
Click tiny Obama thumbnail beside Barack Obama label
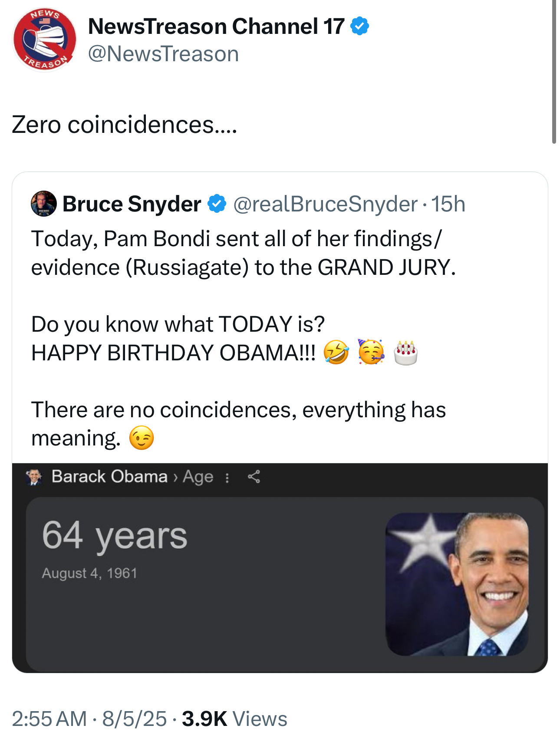[33, 477]
